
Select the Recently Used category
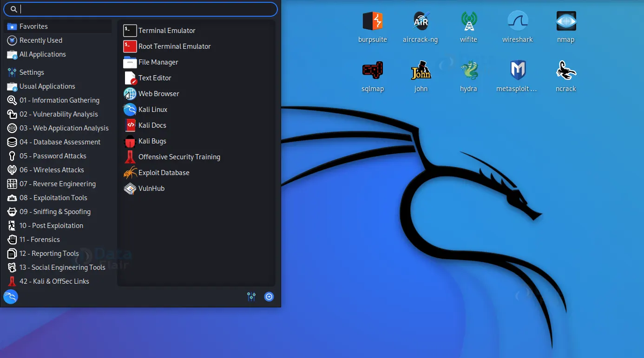58,40
